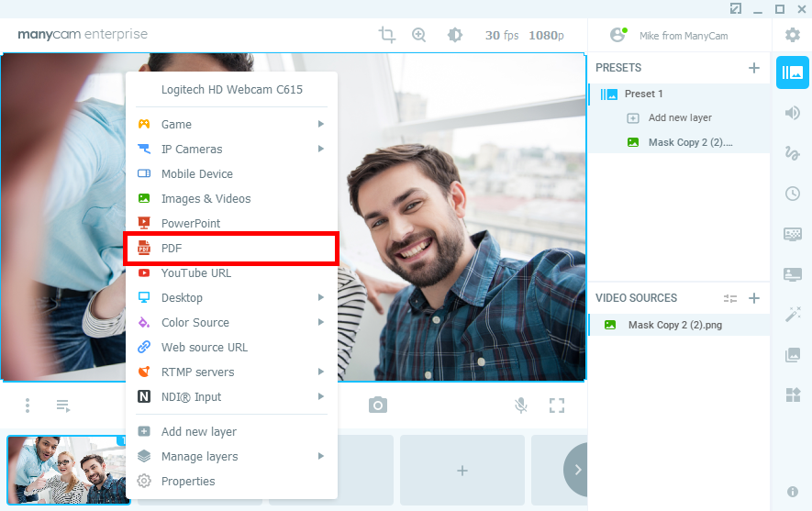Image resolution: width=812 pixels, height=511 pixels.
Task: Expand the Desktop submenu arrow
Action: coord(321,297)
